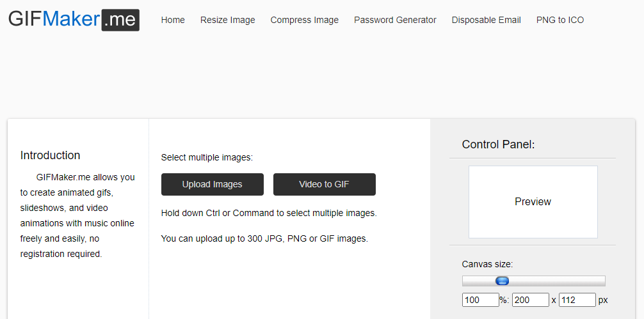This screenshot has height=319, width=644.
Task: Click the 'Select multiple images:' label
Action: pyautogui.click(x=207, y=157)
